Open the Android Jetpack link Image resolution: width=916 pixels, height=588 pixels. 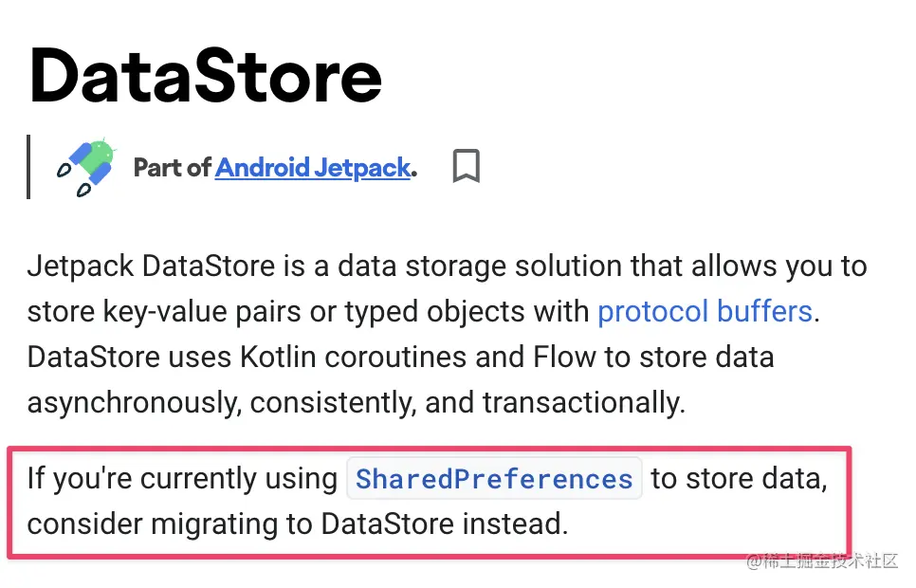coord(313,168)
